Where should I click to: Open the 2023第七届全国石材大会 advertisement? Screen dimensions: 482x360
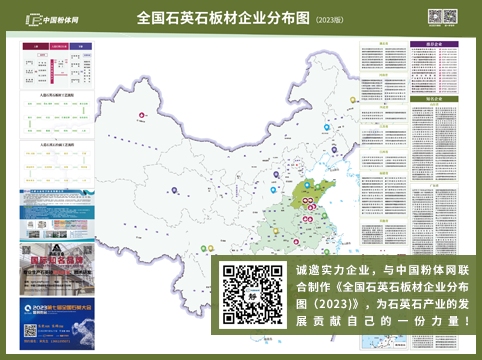pos(57,324)
